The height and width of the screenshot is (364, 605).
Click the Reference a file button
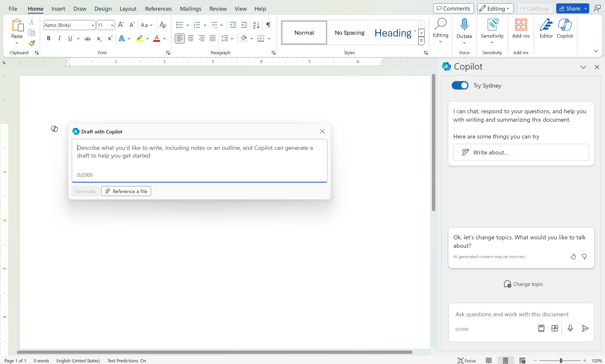pyautogui.click(x=126, y=191)
